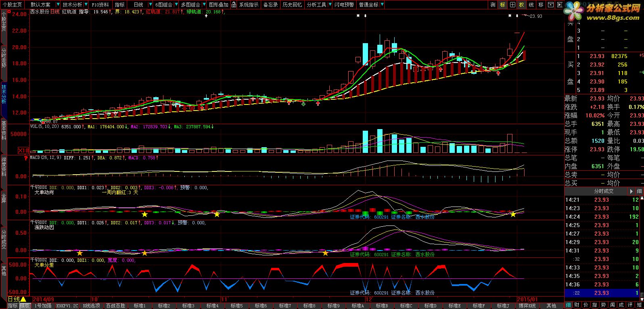644x309 pixels.
Task: Click the 2015/01 date marker on timeline
Action: pos(528,299)
